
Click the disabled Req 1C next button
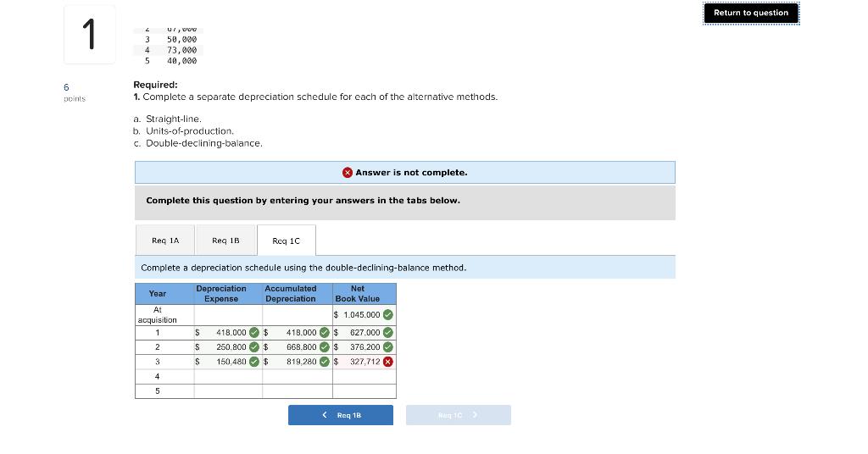(x=459, y=415)
